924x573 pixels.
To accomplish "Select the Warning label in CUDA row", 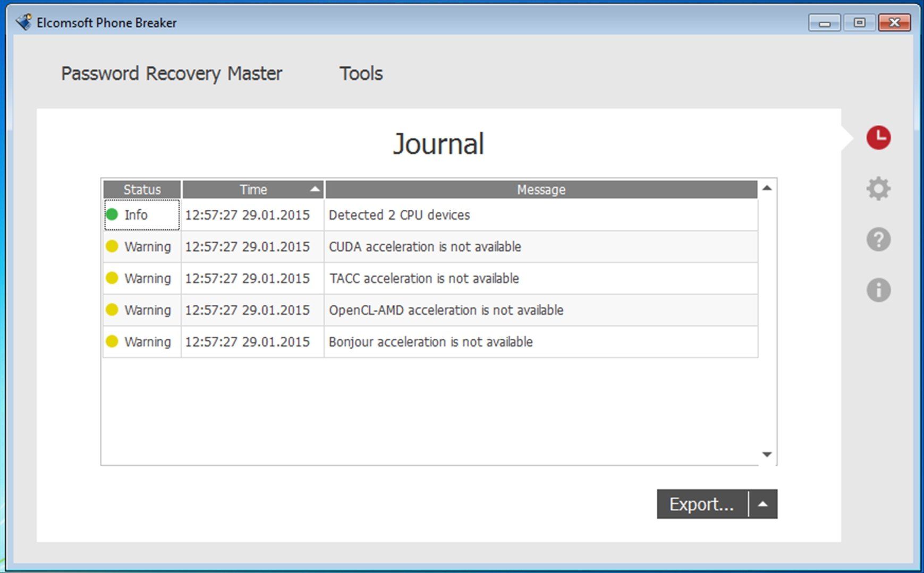I will click(x=148, y=247).
